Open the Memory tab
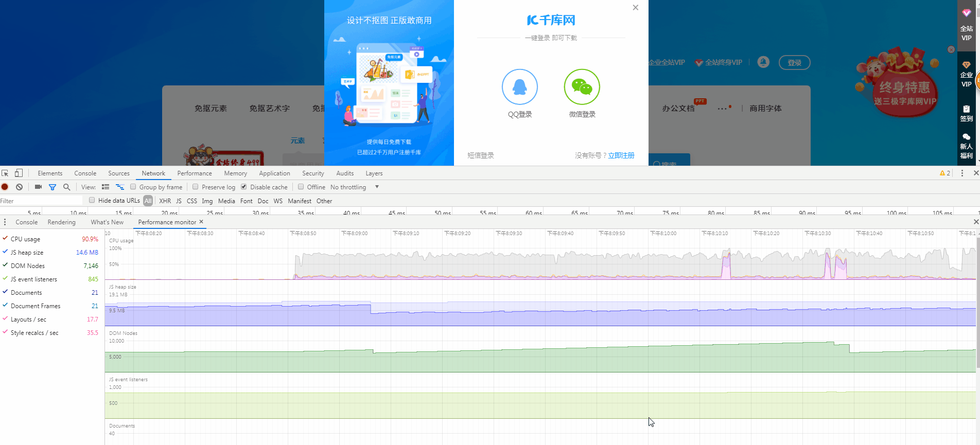Viewport: 980px width, 445px height. pyautogui.click(x=236, y=173)
